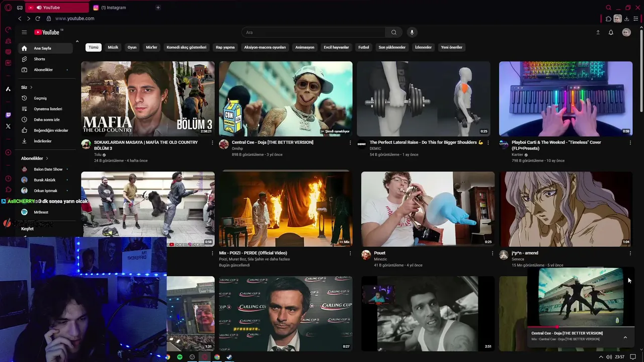Viewport: 644px width, 362px height.
Task: Click the youtube.com address bar
Action: pyautogui.click(x=74, y=19)
